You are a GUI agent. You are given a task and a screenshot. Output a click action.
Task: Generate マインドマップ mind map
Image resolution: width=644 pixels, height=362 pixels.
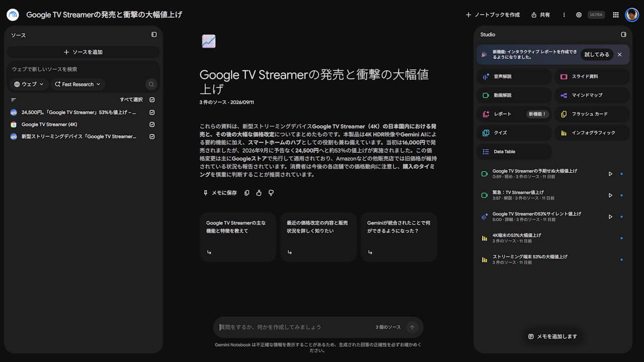coord(592,95)
